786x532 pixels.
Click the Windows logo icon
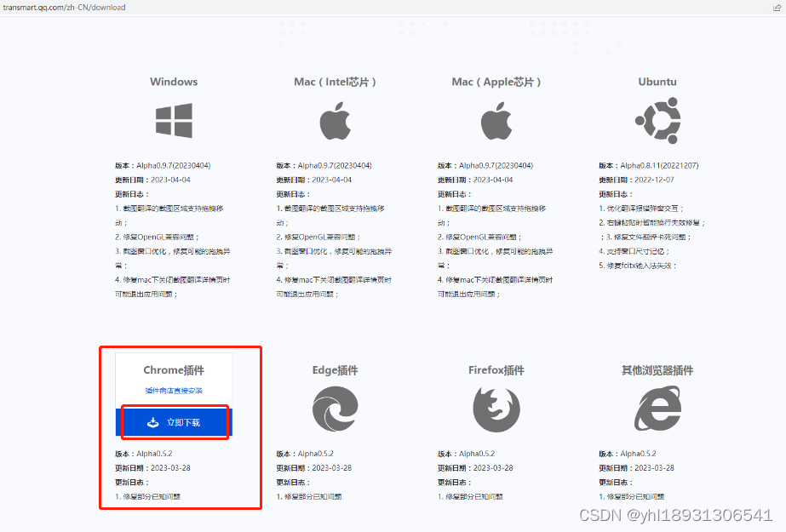[x=174, y=120]
